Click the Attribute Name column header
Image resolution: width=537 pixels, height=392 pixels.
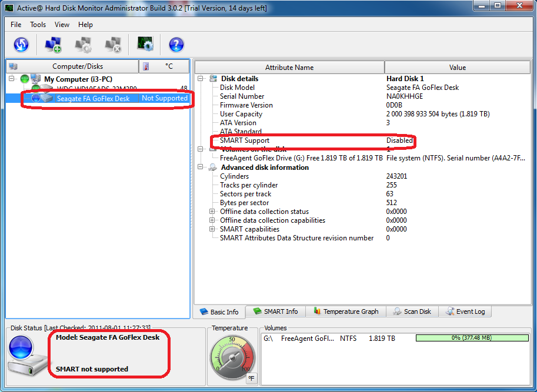pyautogui.click(x=289, y=68)
